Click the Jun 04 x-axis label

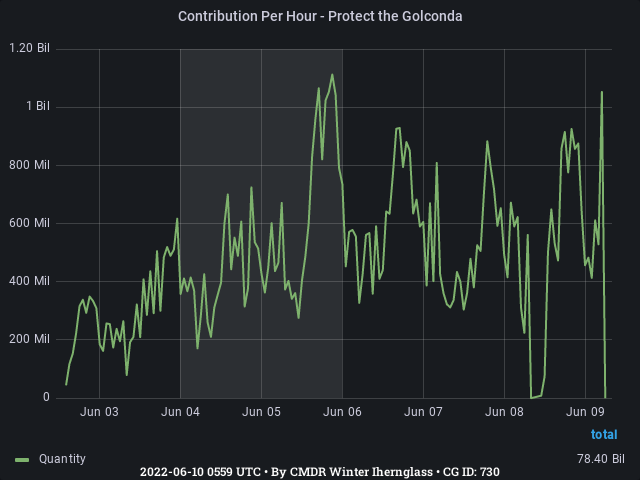coord(180,412)
